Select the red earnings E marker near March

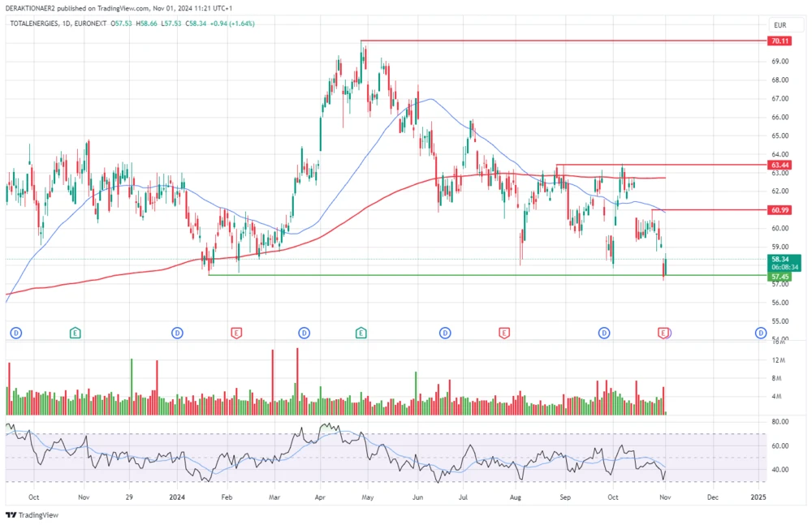(x=236, y=332)
